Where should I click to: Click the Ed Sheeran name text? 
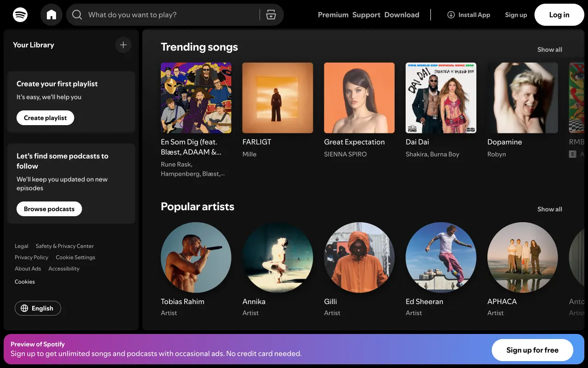(x=424, y=302)
